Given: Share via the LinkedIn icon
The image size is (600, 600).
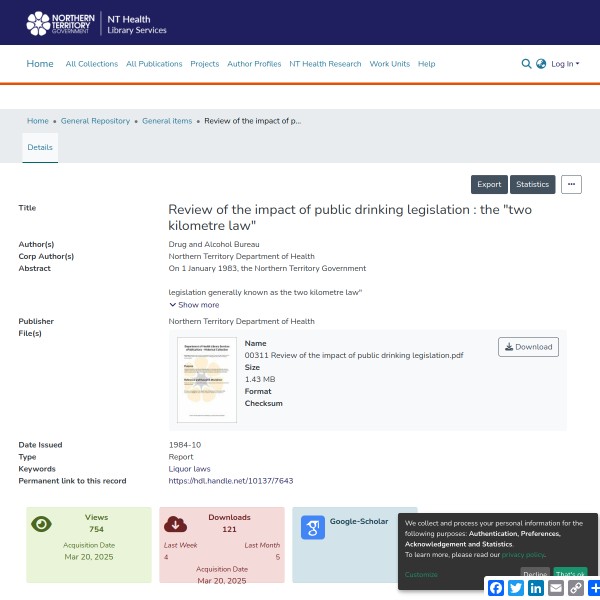Looking at the screenshot, I should click(536, 588).
